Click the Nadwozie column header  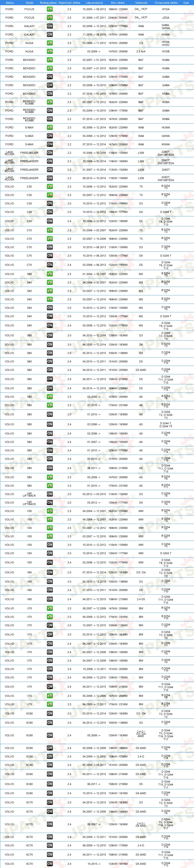[x=141, y=3]
